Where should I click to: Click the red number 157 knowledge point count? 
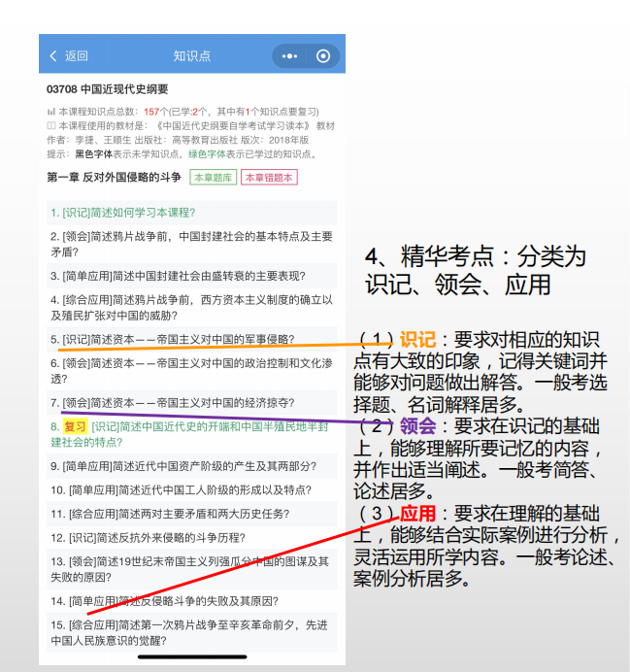click(151, 112)
